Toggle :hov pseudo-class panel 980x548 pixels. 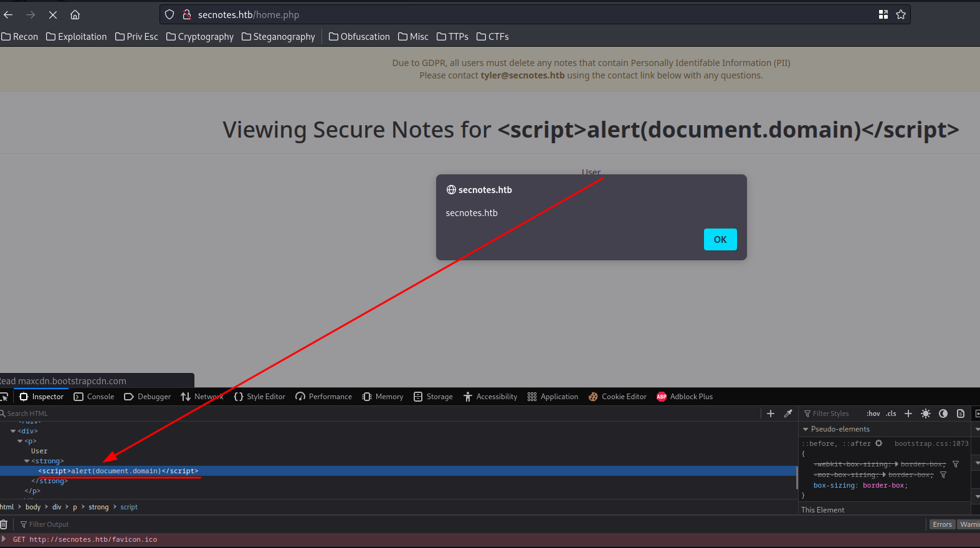coord(873,413)
